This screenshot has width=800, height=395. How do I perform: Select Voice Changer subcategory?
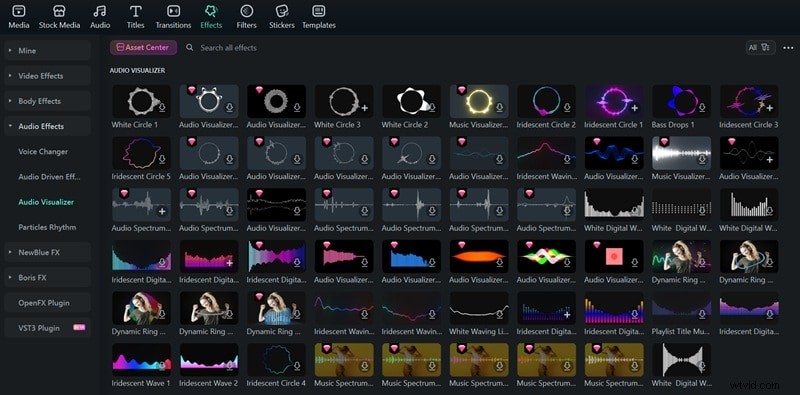(43, 152)
